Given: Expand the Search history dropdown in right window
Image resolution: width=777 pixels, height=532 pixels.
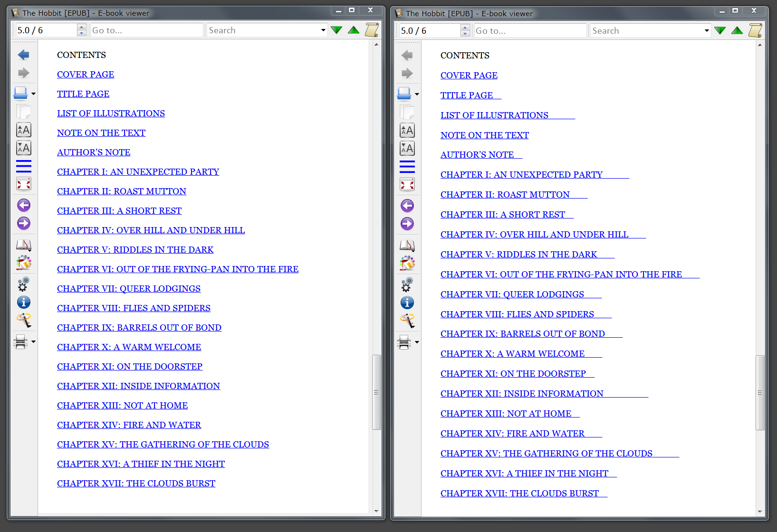Looking at the screenshot, I should pos(707,30).
